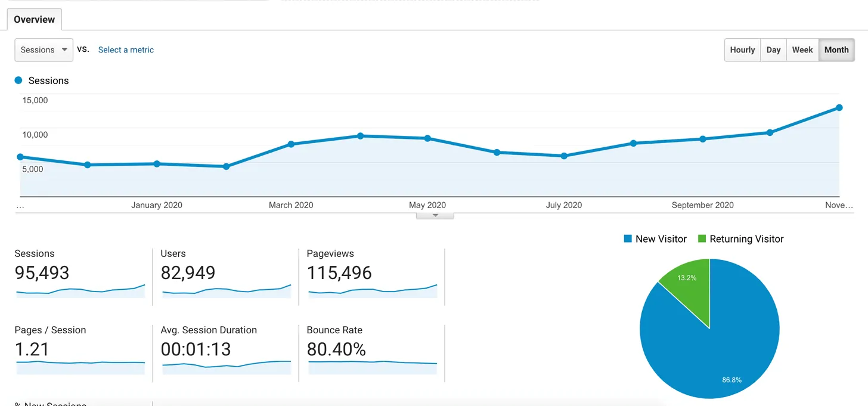
Task: Set graph granularity to Hourly
Action: click(x=742, y=50)
